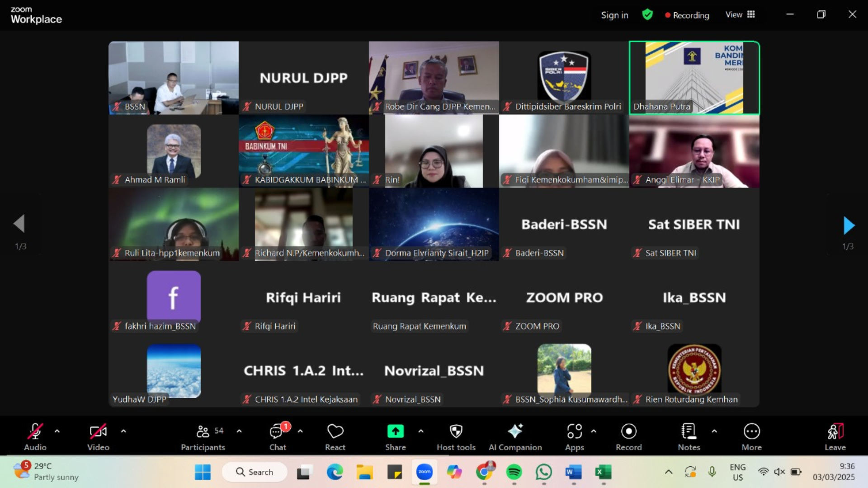Expand the Share options arrow
Image resolution: width=868 pixels, height=488 pixels.
pos(421,432)
